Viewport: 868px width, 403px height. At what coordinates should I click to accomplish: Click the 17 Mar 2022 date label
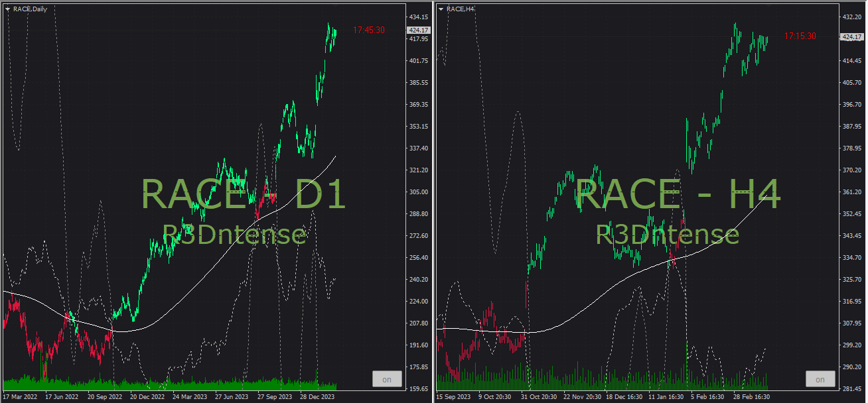[x=21, y=397]
